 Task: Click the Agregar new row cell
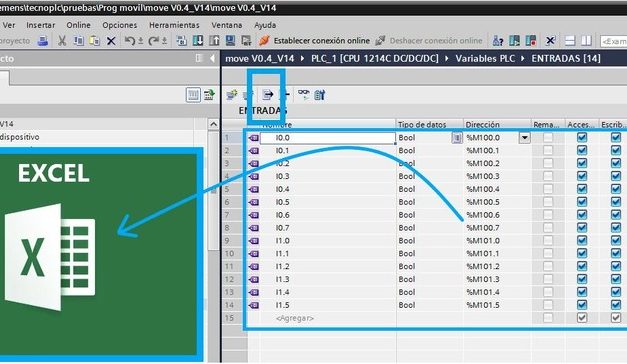[x=328, y=318]
